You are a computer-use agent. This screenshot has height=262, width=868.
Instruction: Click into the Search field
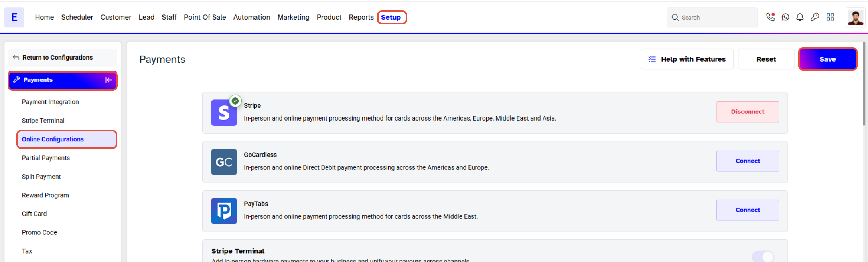[712, 17]
